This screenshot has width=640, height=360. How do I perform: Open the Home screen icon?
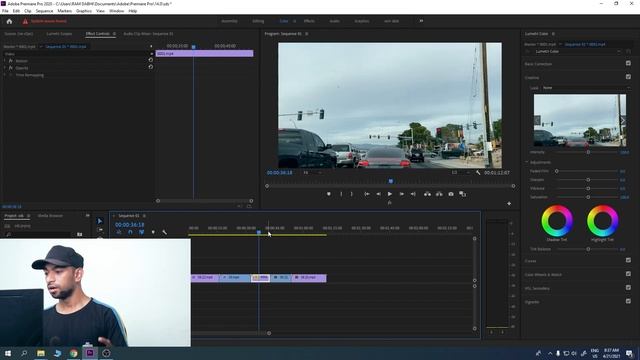pos(9,21)
